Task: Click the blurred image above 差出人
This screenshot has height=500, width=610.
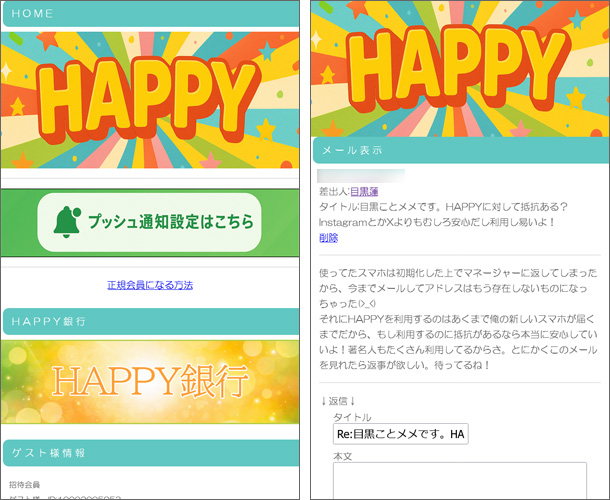Action: coord(361,175)
